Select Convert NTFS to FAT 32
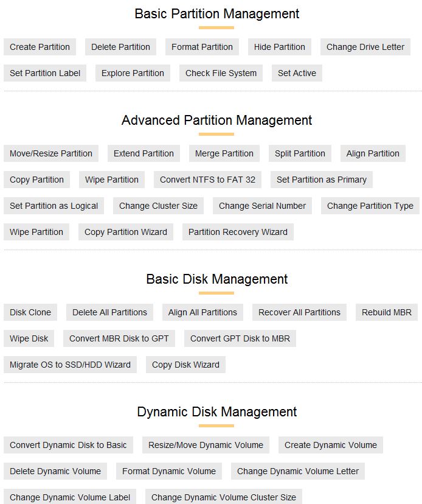This screenshot has width=422, height=504. click(207, 180)
